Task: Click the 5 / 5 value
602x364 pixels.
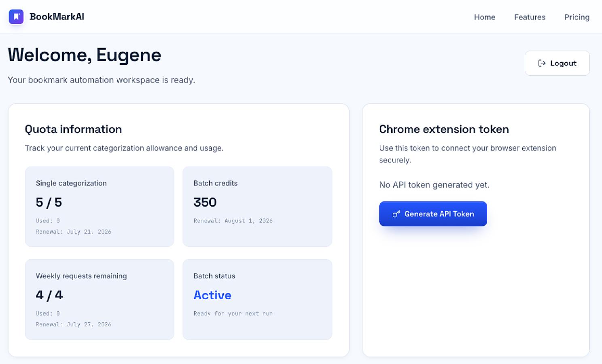Action: point(49,202)
